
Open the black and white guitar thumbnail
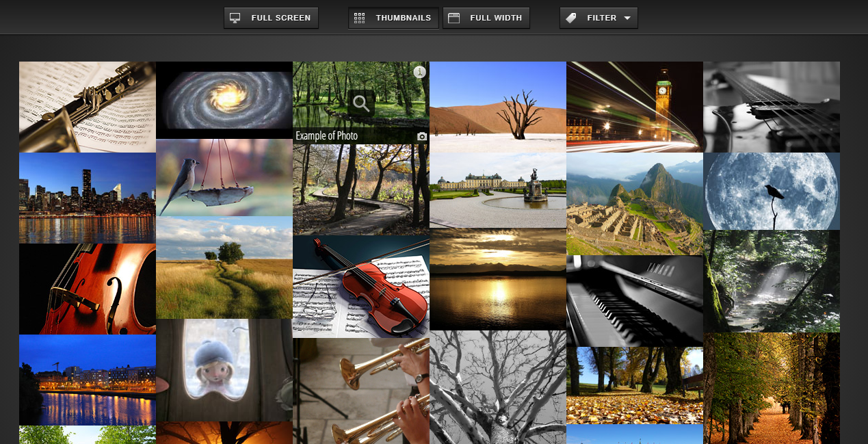click(772, 107)
